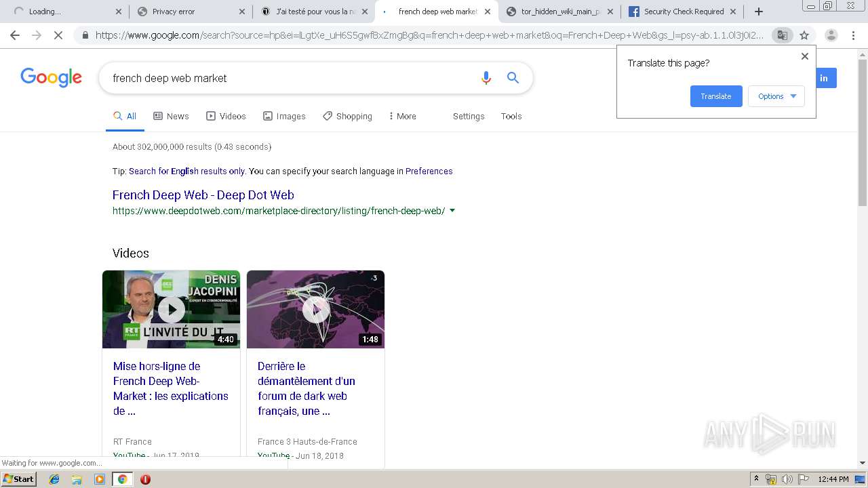Go to the Google logo homepage
Viewport: 868px width, 488px height.
51,77
